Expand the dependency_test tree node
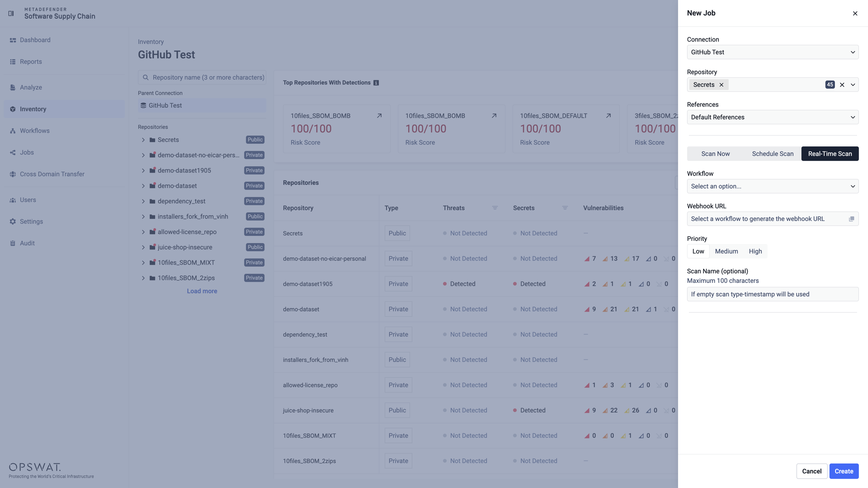 point(143,201)
